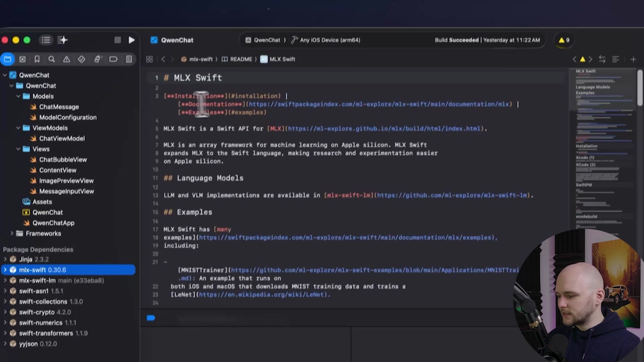Select the Jinja package dependency

pos(26,259)
